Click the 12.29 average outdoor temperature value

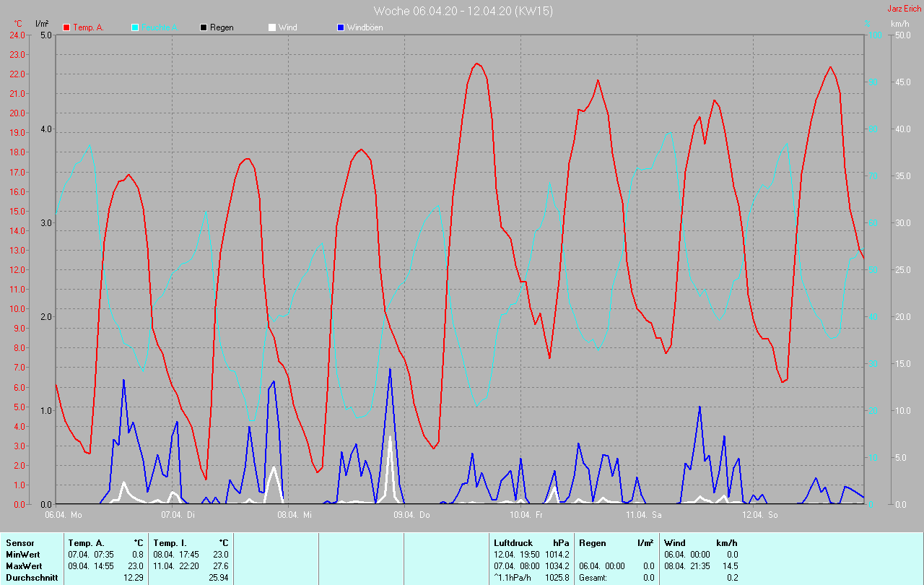click(x=134, y=578)
